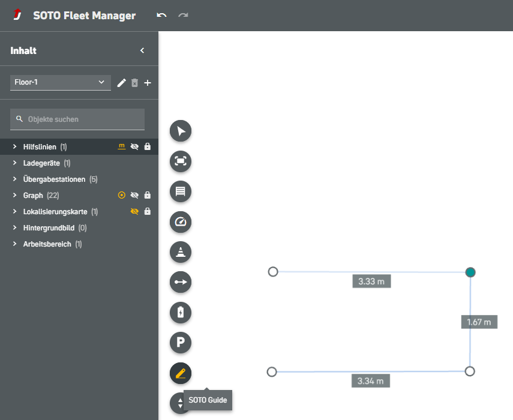This screenshot has height=420, width=513.
Task: Expand the Übergabestationen tree group
Action: coord(14,179)
